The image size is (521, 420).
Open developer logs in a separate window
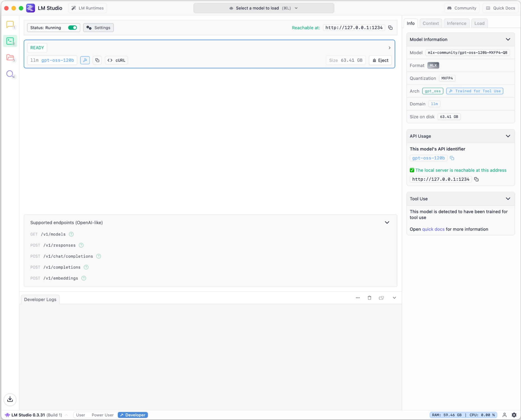(x=381, y=298)
